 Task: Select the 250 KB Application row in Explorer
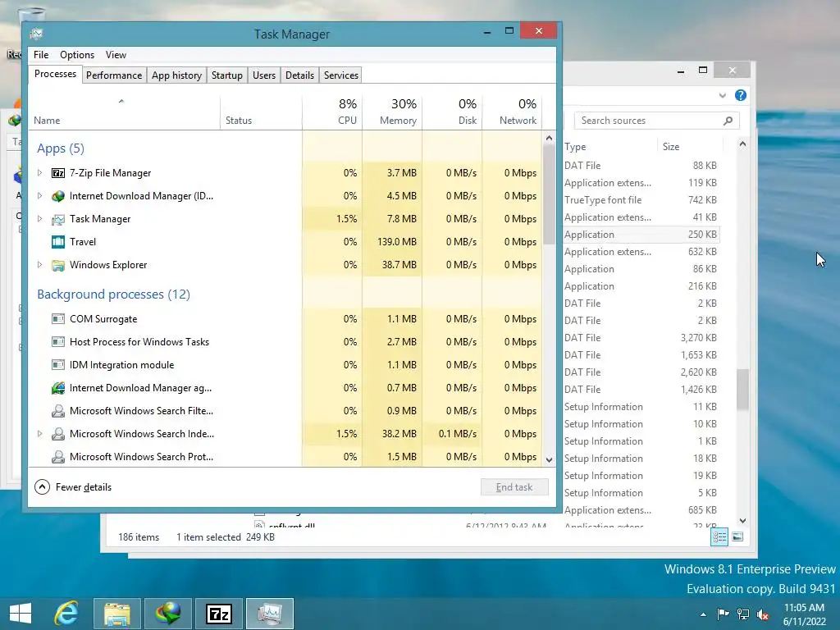point(641,234)
